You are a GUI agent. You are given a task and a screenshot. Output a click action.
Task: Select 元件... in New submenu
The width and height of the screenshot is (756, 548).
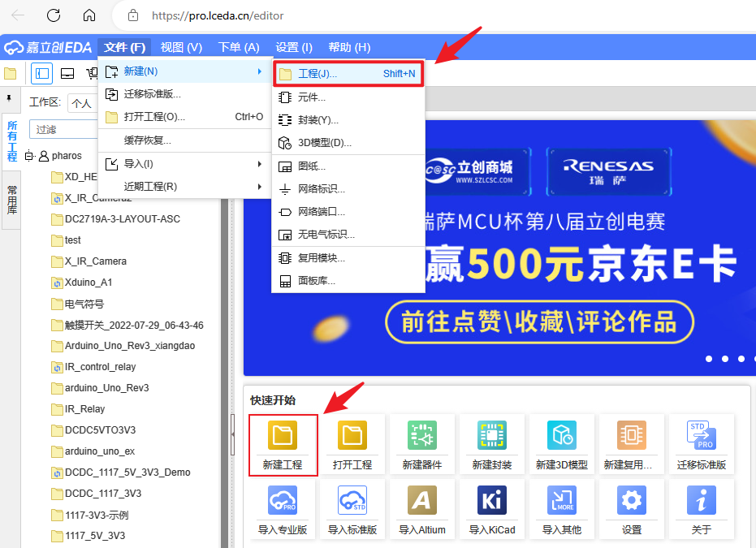pos(348,97)
